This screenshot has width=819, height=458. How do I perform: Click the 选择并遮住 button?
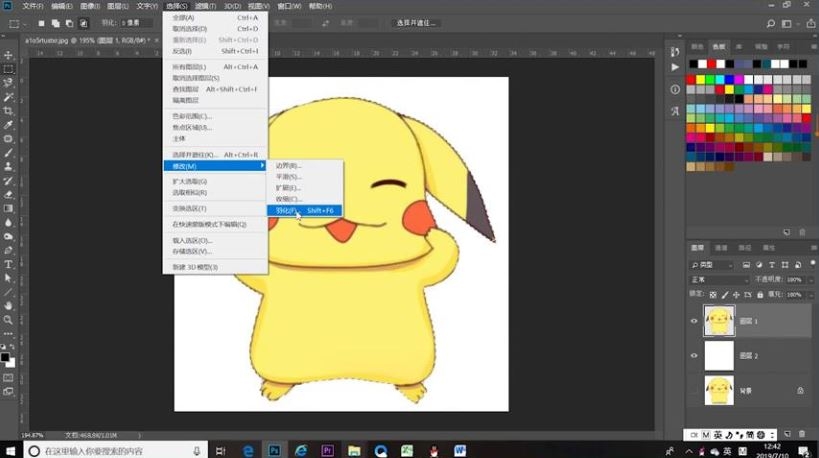[x=416, y=24]
